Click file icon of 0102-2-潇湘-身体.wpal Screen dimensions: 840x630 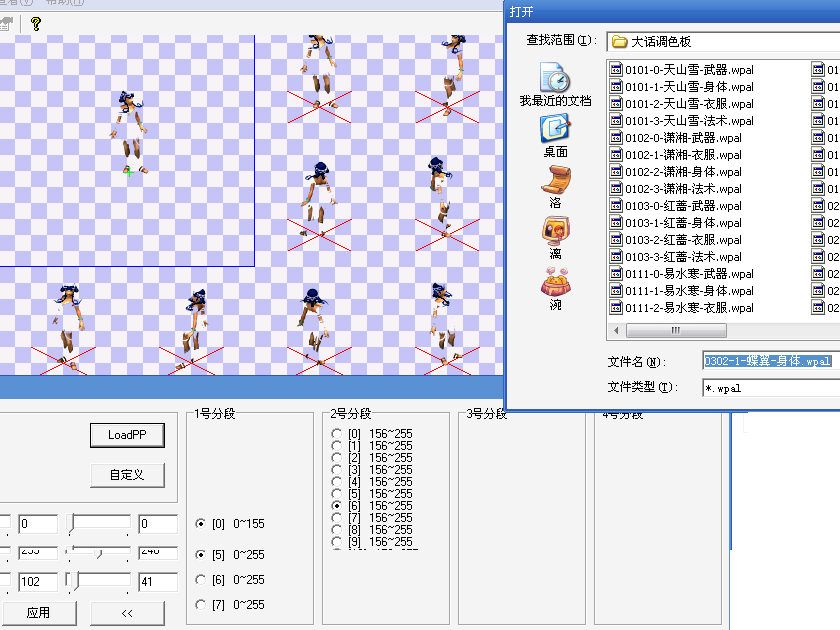pyautogui.click(x=616, y=172)
